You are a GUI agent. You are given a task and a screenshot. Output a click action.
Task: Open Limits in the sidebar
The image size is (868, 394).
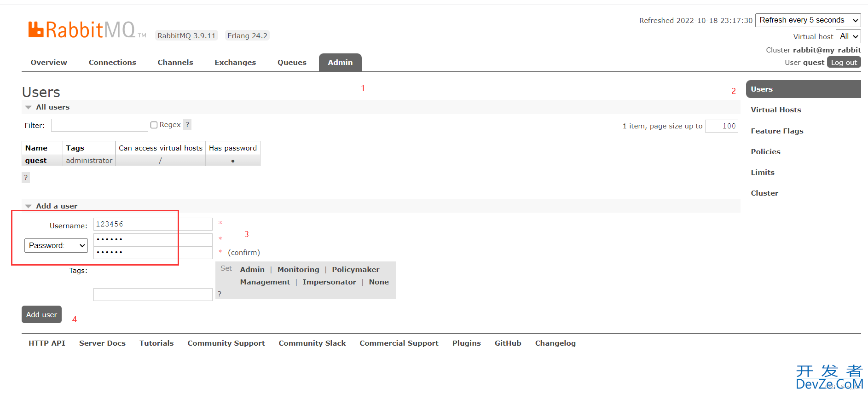(763, 173)
